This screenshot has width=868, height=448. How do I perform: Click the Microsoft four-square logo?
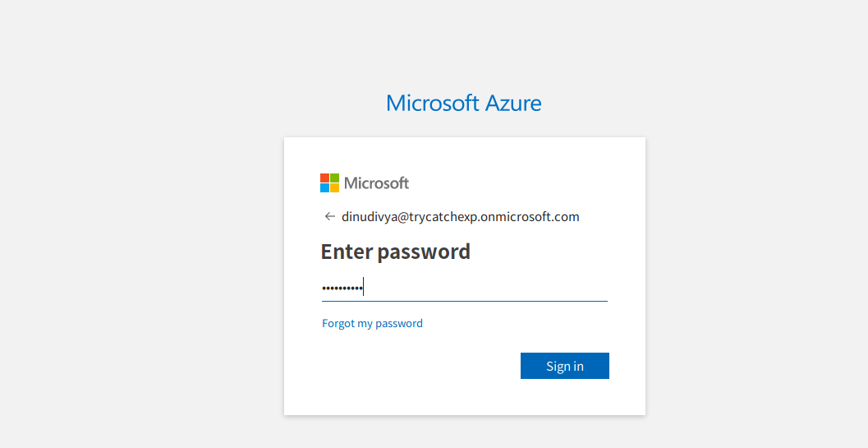click(329, 183)
